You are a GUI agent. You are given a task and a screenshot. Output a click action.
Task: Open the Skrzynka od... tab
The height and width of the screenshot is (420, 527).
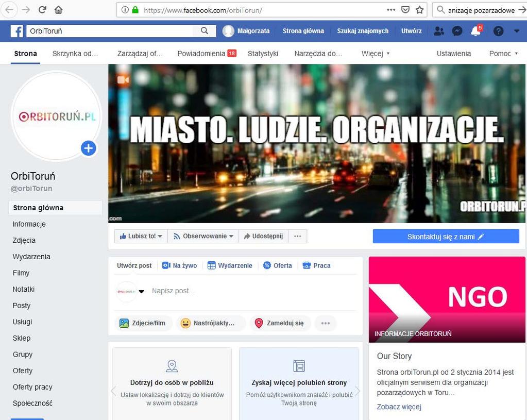75,54
